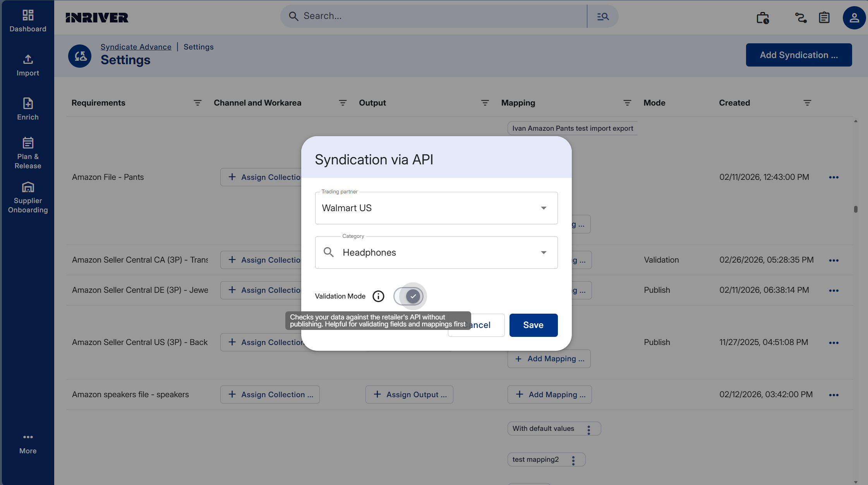868x485 pixels.
Task: Click the table vertical scrollbar thumb
Action: pyautogui.click(x=856, y=209)
